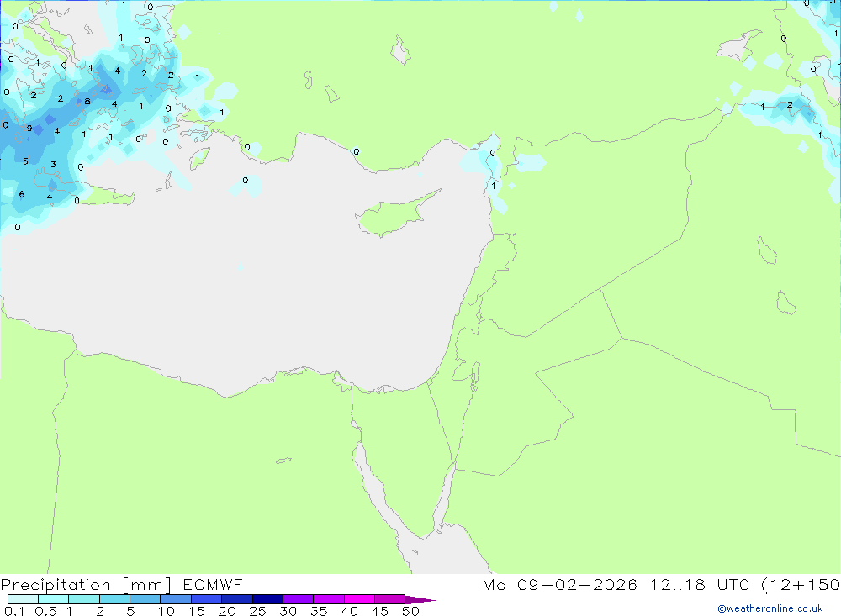
Task: Pick the 20–25 mm legend color box
Action: 237,599
